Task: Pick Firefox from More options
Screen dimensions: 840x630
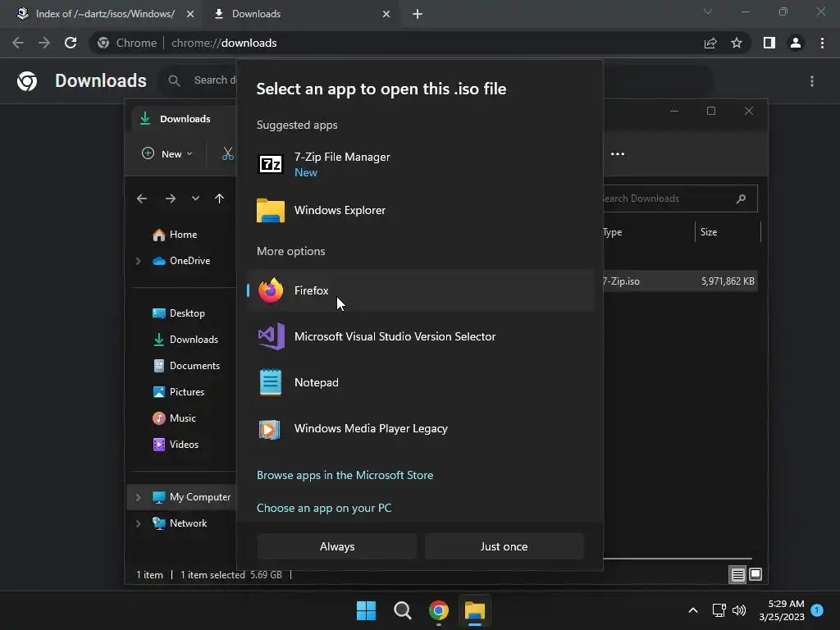Action: (421, 290)
